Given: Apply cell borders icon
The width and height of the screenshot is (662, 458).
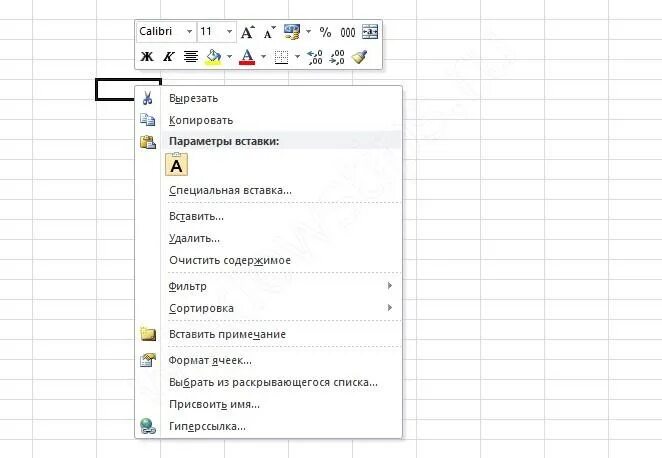Looking at the screenshot, I should click(x=282, y=57).
